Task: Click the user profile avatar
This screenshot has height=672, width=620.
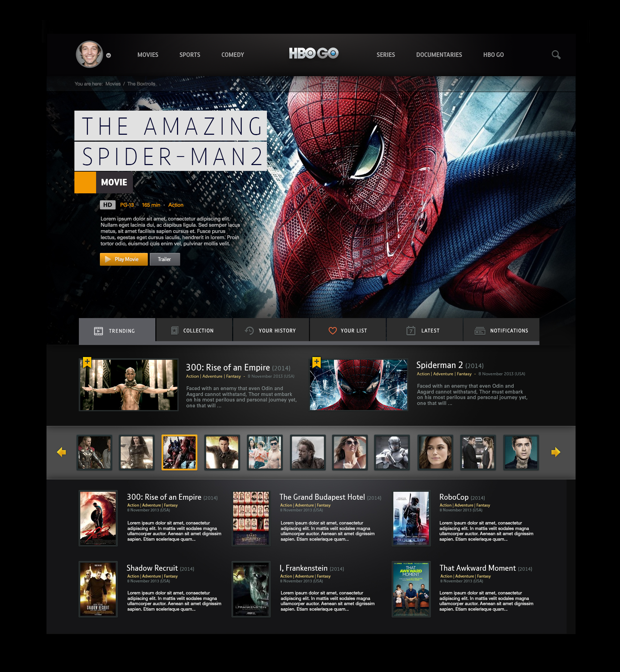Action: point(90,54)
